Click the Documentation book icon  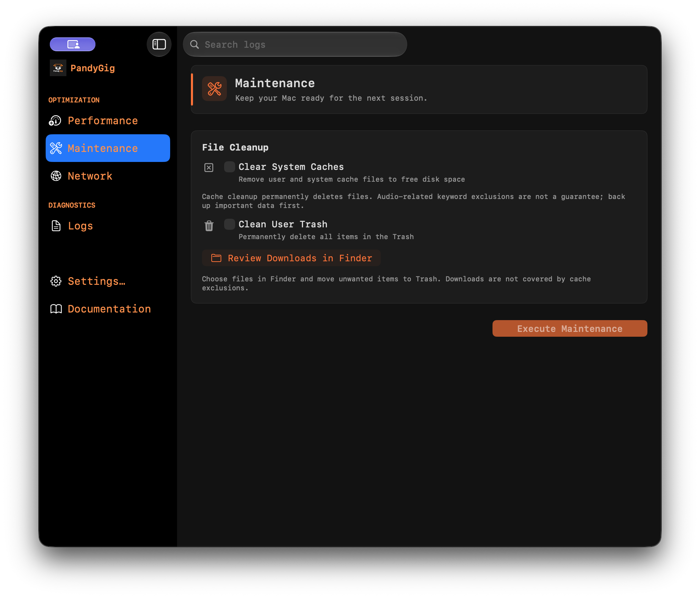pos(56,309)
